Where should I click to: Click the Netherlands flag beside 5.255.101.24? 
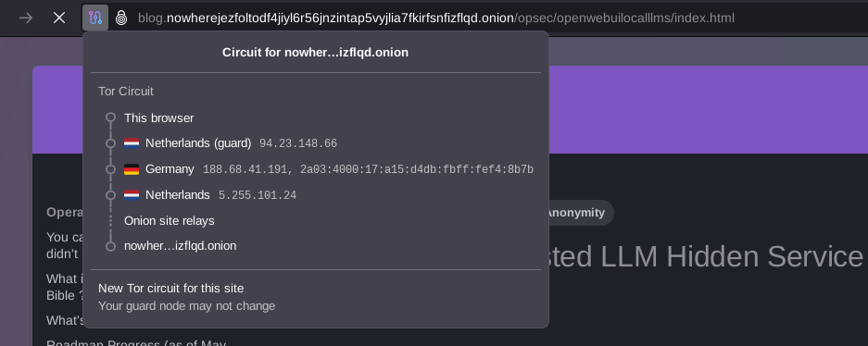pos(132,195)
